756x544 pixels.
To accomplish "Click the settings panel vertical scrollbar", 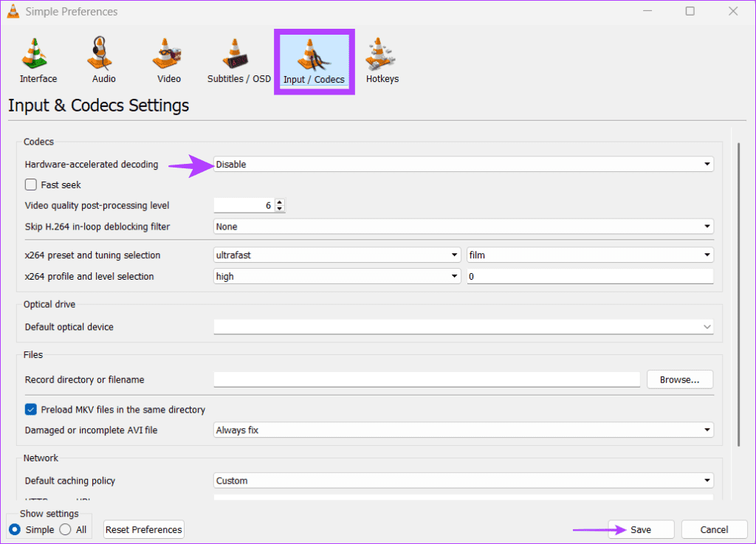I will click(x=738, y=294).
